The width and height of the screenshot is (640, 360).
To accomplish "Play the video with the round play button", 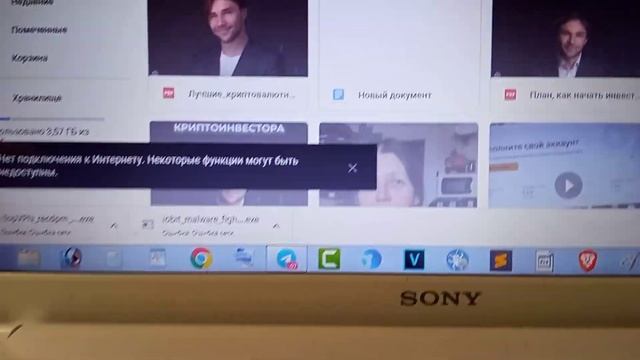I will point(568,186).
